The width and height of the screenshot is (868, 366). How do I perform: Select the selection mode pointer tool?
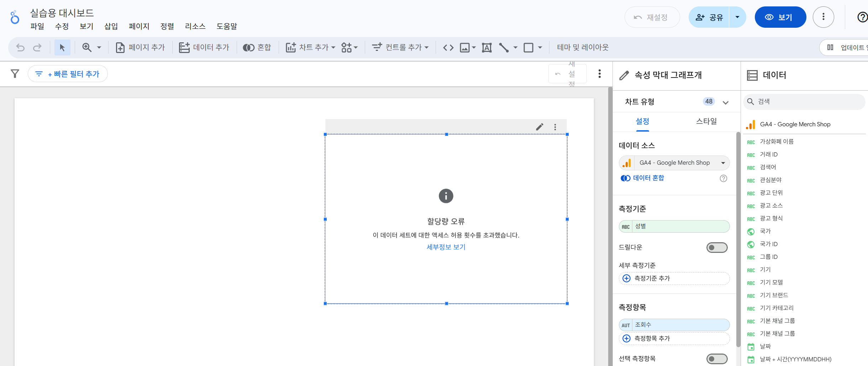tap(62, 47)
